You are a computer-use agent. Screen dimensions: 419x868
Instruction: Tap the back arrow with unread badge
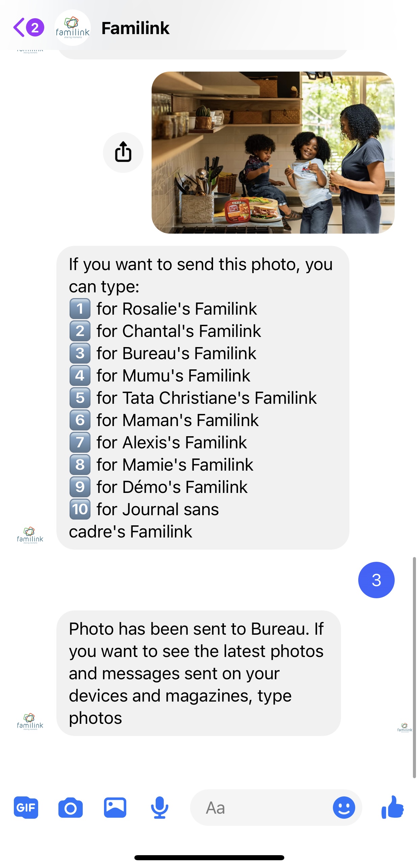tap(28, 28)
